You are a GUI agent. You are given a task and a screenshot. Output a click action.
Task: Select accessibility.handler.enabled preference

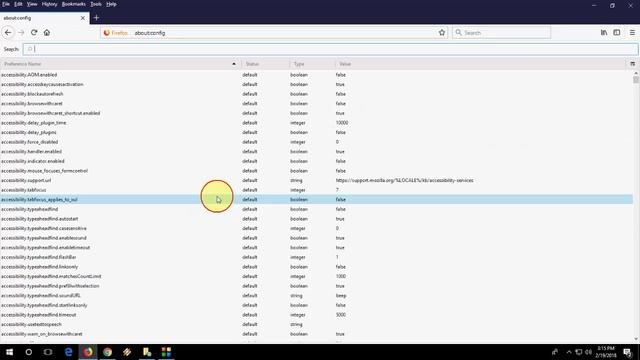click(317, 152)
